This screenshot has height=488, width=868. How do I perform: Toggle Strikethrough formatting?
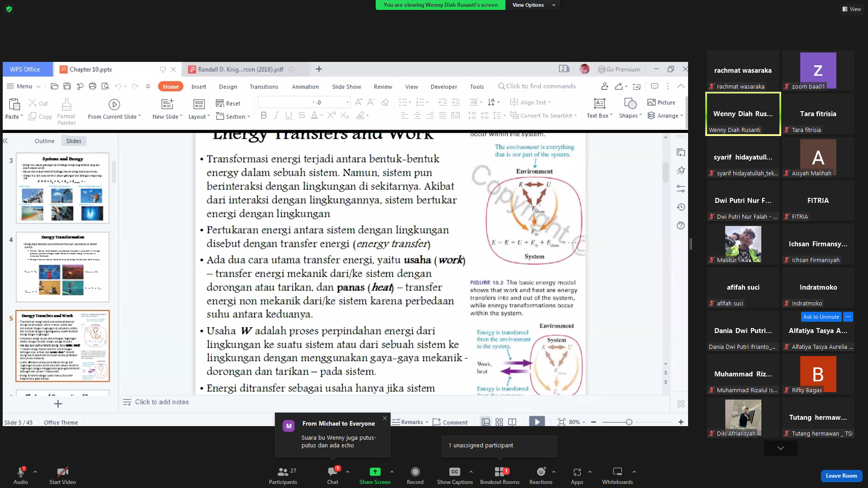(x=302, y=116)
